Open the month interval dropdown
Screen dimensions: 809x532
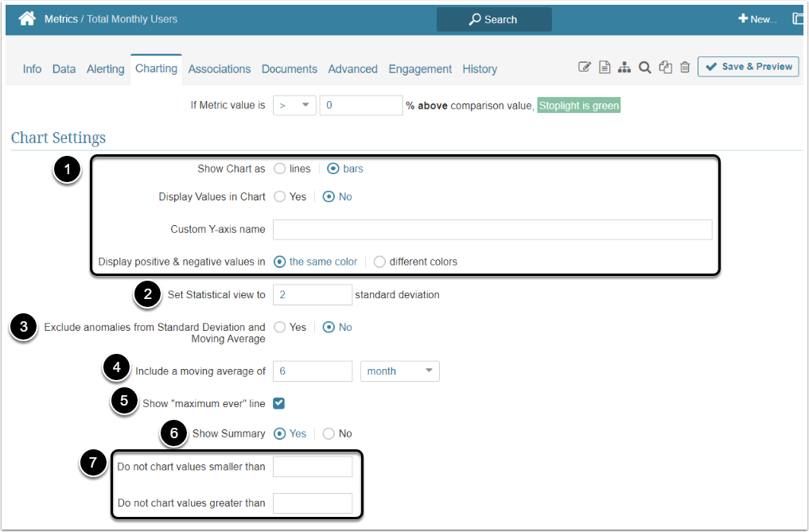pos(400,371)
